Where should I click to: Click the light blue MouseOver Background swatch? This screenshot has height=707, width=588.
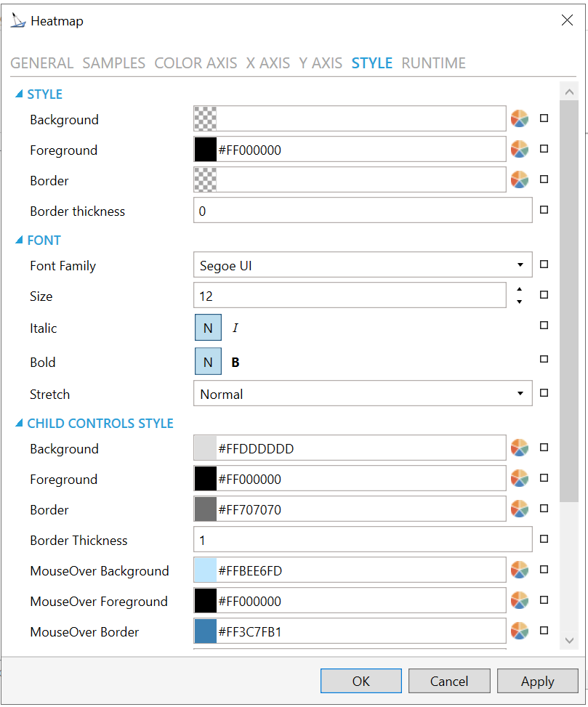click(205, 570)
